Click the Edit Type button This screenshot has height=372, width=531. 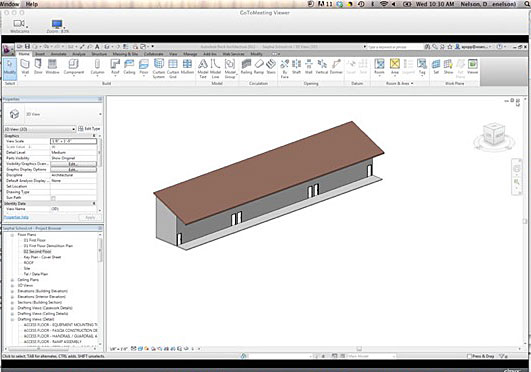89,129
